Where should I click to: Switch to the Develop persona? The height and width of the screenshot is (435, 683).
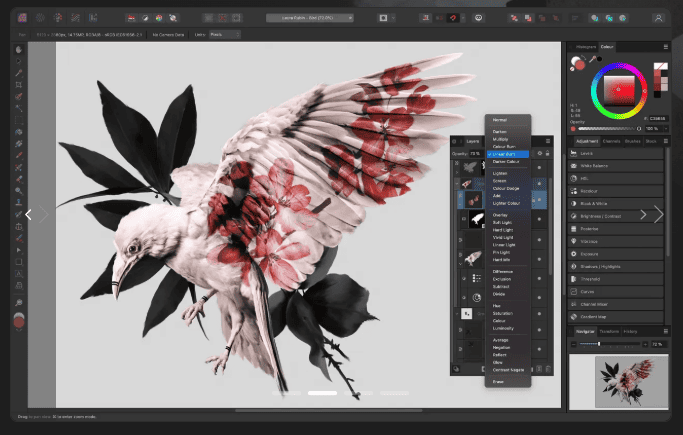click(58, 18)
